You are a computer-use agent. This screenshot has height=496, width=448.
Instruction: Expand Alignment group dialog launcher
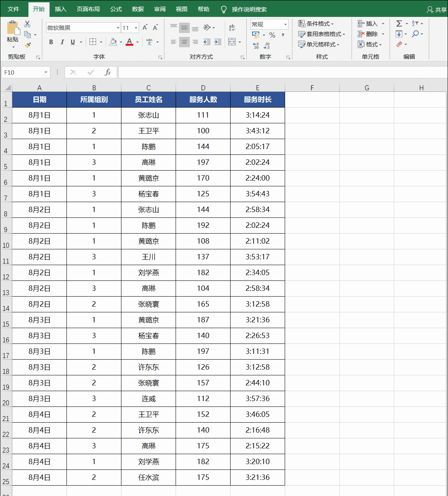242,57
